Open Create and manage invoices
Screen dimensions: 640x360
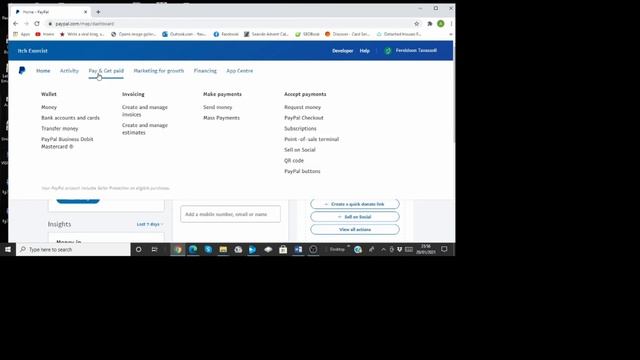pyautogui.click(x=145, y=111)
